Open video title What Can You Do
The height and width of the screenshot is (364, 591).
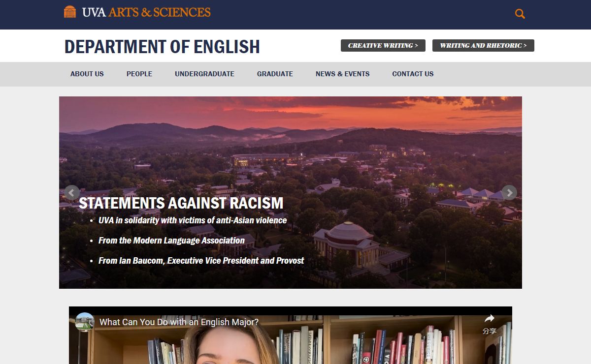pyautogui.click(x=179, y=322)
